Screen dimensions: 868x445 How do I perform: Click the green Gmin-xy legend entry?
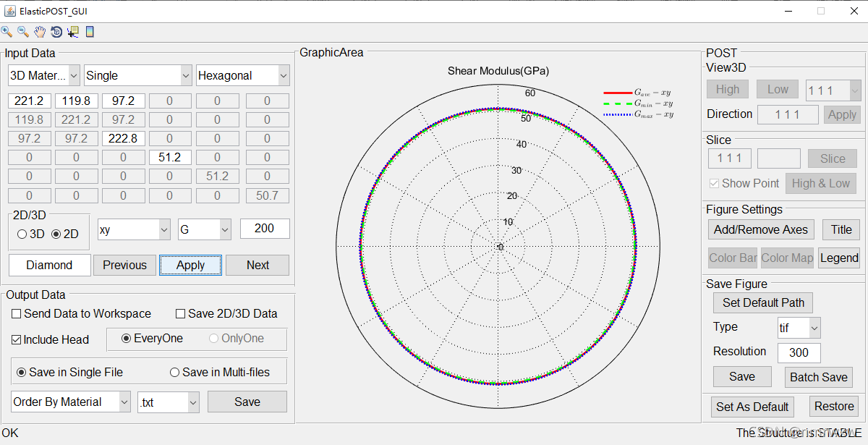pyautogui.click(x=638, y=103)
